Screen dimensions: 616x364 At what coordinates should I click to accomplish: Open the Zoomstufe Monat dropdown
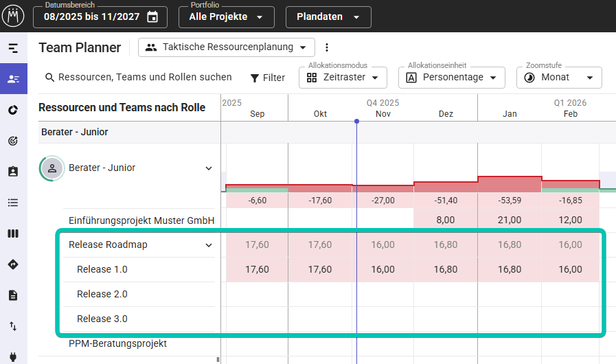(x=559, y=78)
